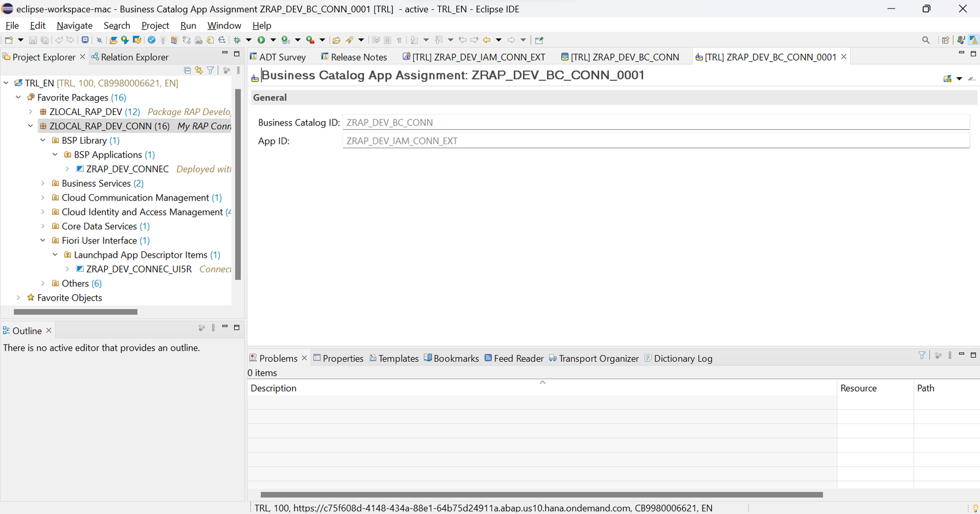Expand the Favorite Objects node

click(18, 297)
